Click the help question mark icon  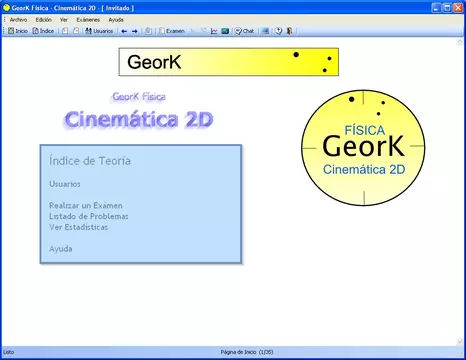click(278, 31)
